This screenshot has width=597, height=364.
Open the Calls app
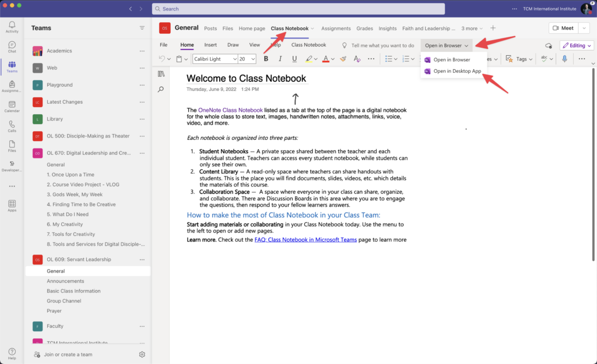click(x=12, y=126)
